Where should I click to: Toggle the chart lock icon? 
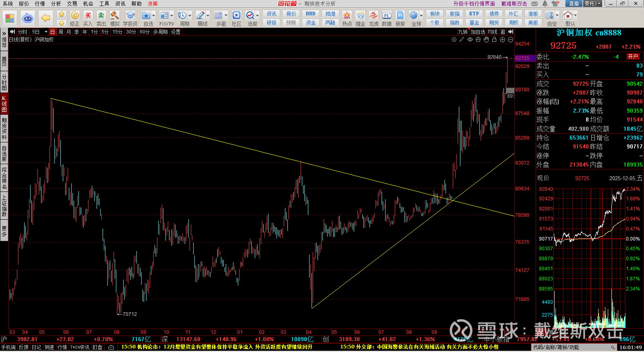click(494, 40)
